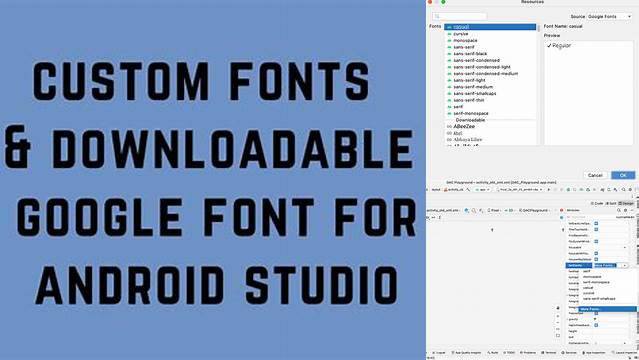Toggle the filterTouchesWhenObscured checkbox

(x=596, y=229)
